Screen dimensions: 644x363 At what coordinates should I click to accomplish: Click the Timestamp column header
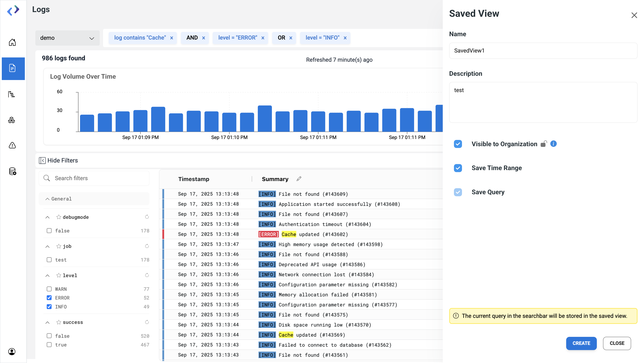coord(193,179)
